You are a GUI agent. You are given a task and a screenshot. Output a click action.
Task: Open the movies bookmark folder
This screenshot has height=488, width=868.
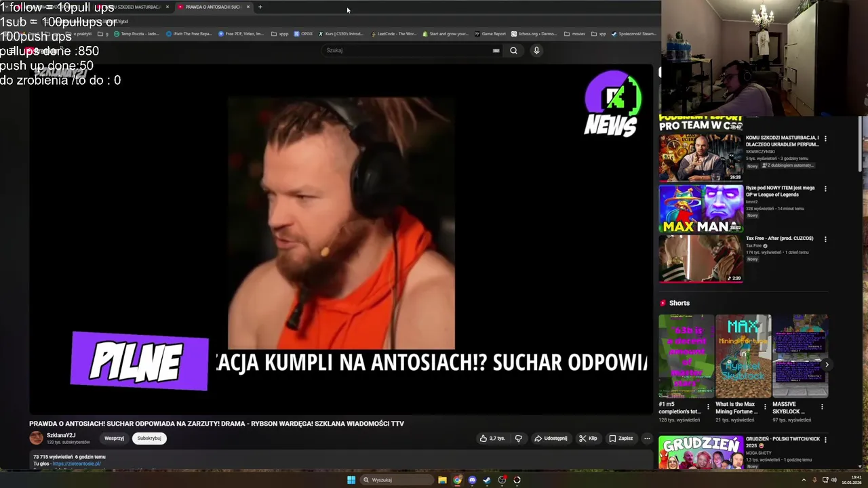click(x=574, y=33)
